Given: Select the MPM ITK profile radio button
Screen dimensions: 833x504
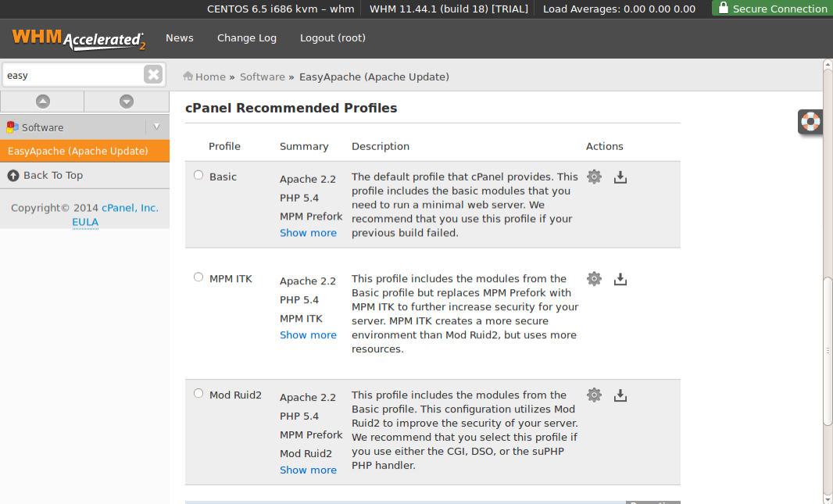Looking at the screenshot, I should [x=198, y=277].
